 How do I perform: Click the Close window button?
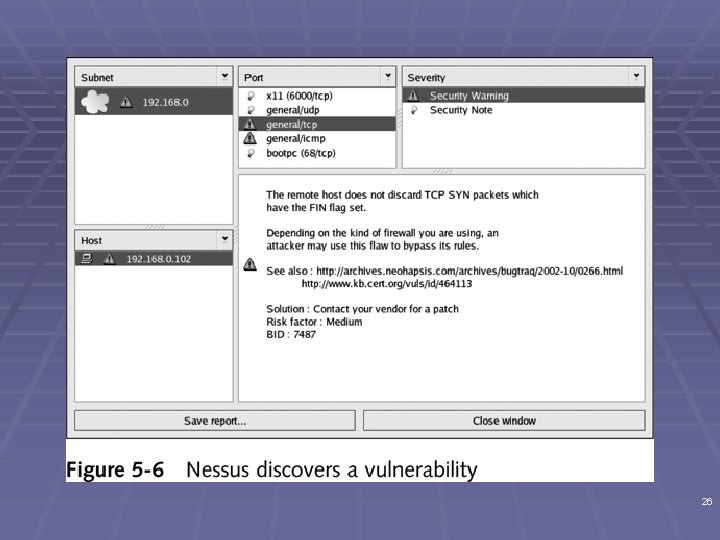point(504,421)
